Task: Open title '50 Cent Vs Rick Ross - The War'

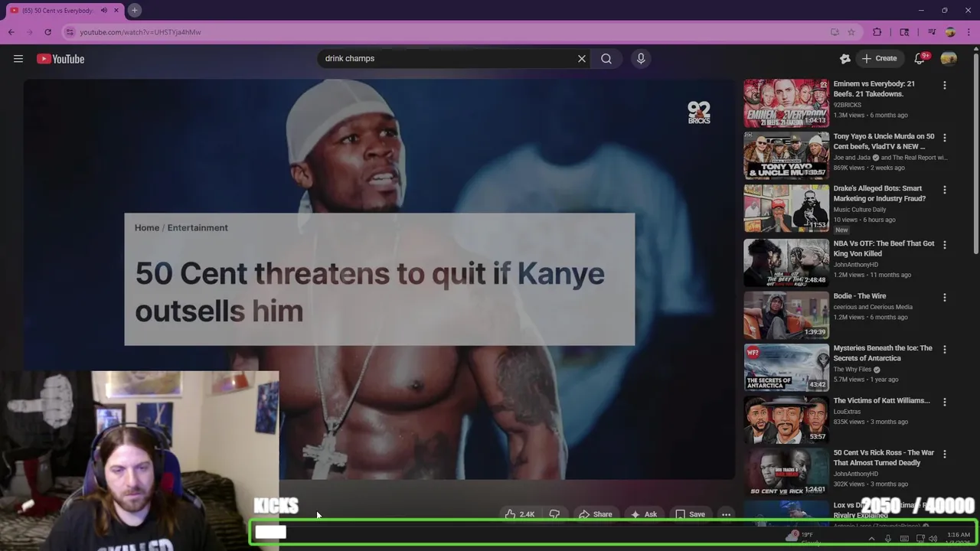Action: 884,458
